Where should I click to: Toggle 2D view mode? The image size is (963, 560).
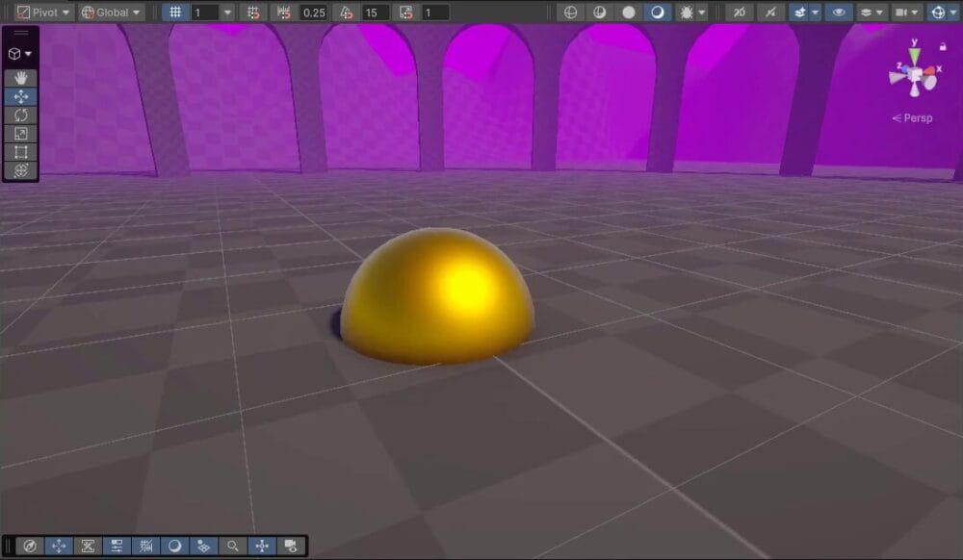point(740,13)
